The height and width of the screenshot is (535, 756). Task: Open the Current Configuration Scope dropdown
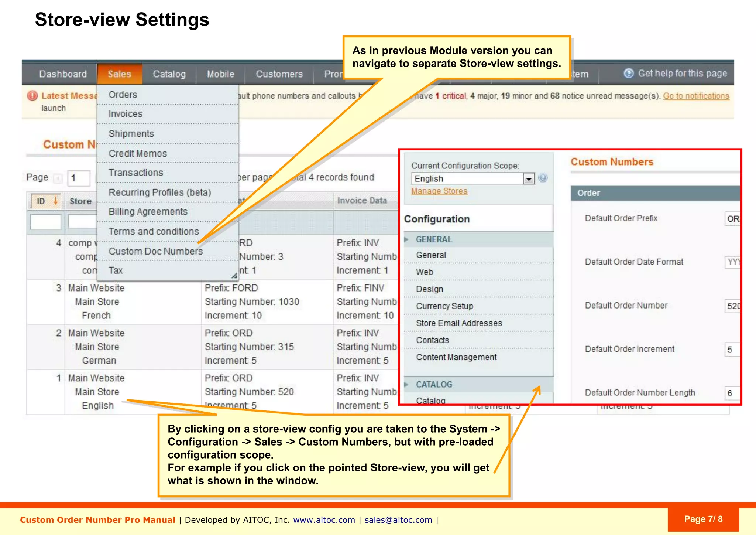click(473, 179)
